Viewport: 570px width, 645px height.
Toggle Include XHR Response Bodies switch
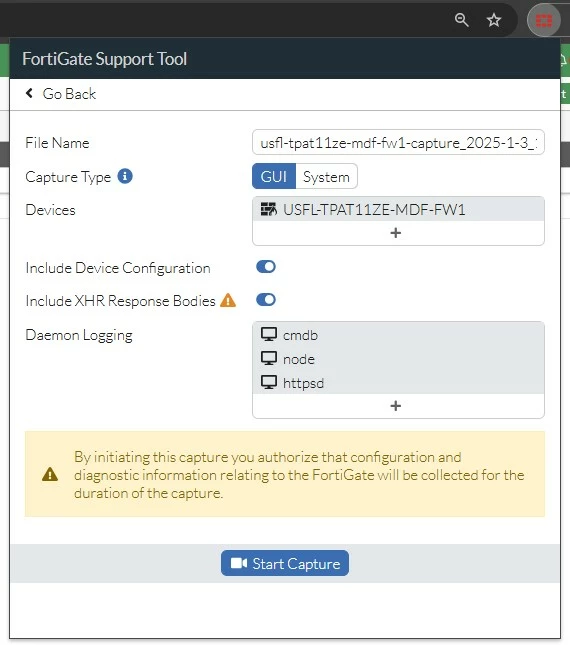266,300
